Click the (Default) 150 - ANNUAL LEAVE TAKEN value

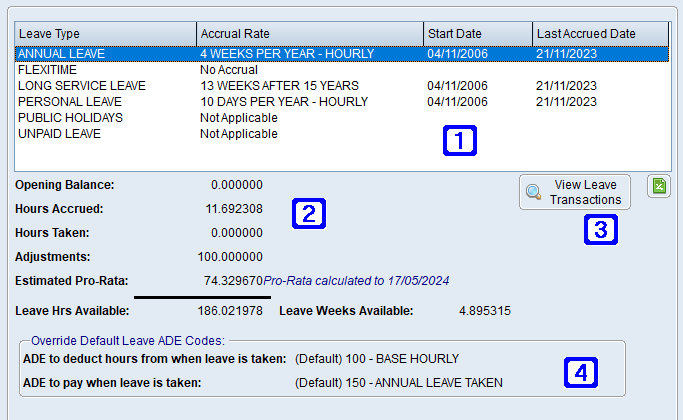399,383
